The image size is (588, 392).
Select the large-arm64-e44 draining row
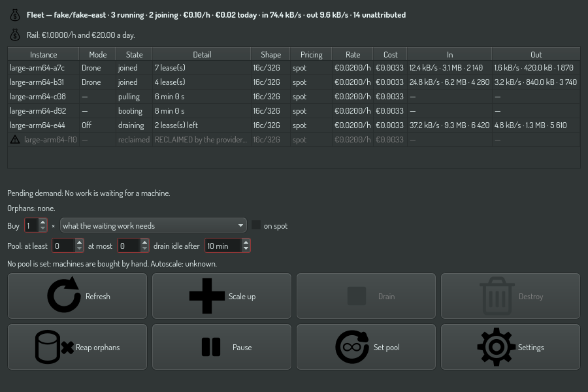coord(293,125)
